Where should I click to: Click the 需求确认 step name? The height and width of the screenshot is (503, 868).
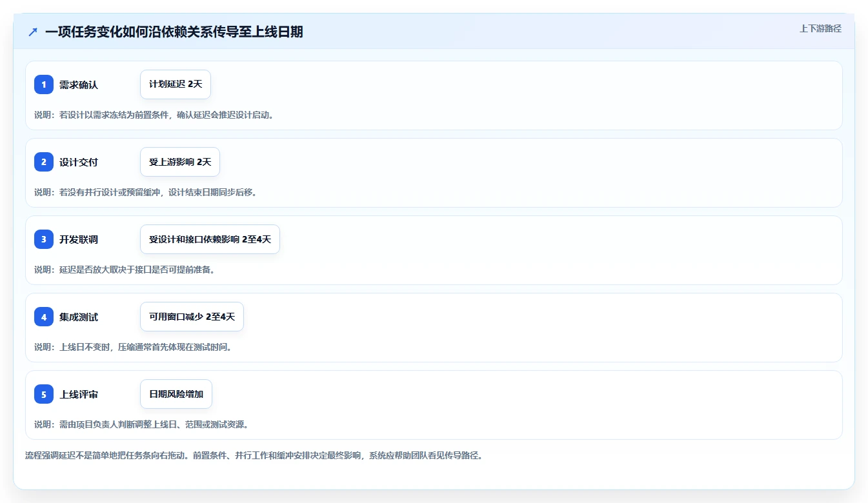(79, 84)
